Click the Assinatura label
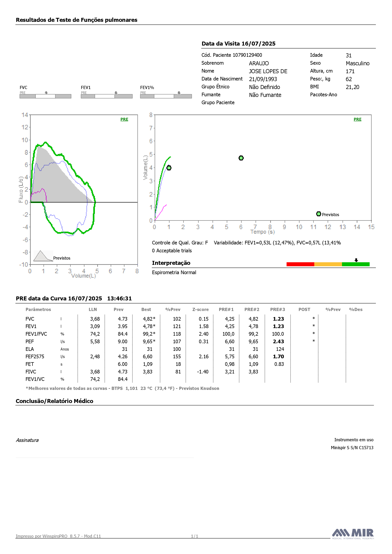Screen dimensions: 392x554 tap(27, 440)
